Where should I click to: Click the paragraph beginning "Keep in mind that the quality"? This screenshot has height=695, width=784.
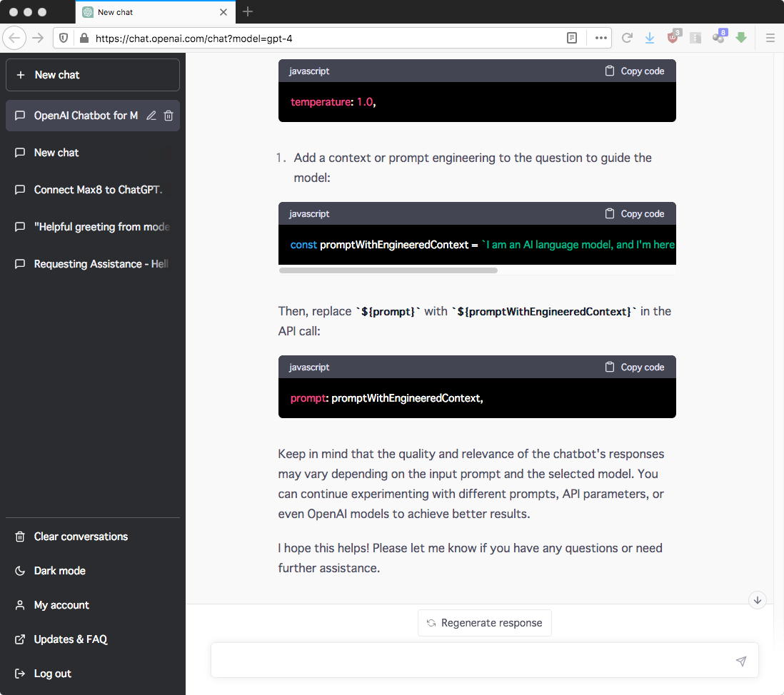[x=471, y=484]
